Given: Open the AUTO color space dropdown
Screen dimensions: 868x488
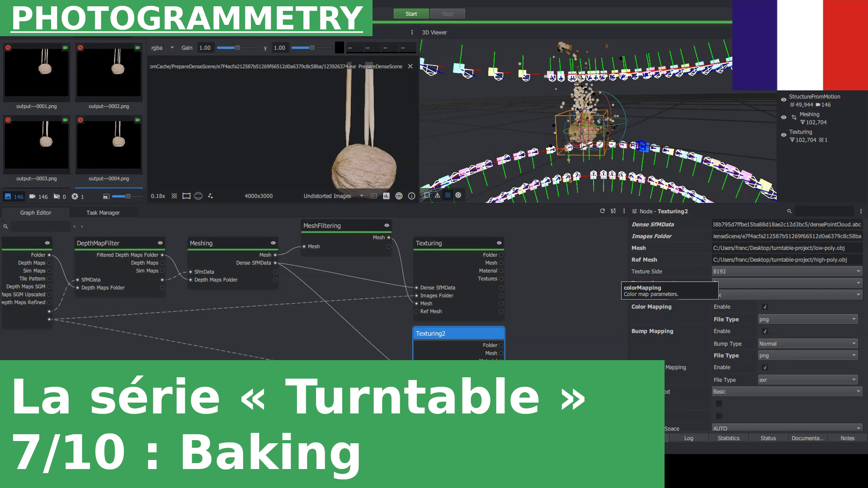Looking at the screenshot, I should (787, 428).
